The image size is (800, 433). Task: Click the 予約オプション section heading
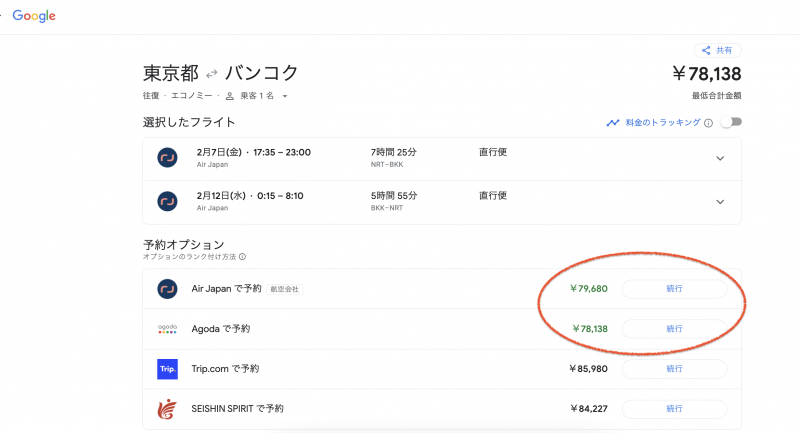click(183, 244)
